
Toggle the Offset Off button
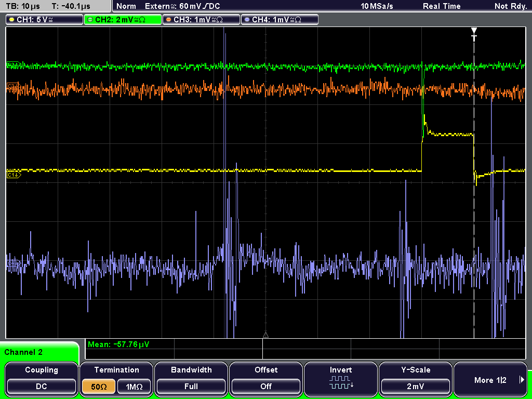pos(266,379)
